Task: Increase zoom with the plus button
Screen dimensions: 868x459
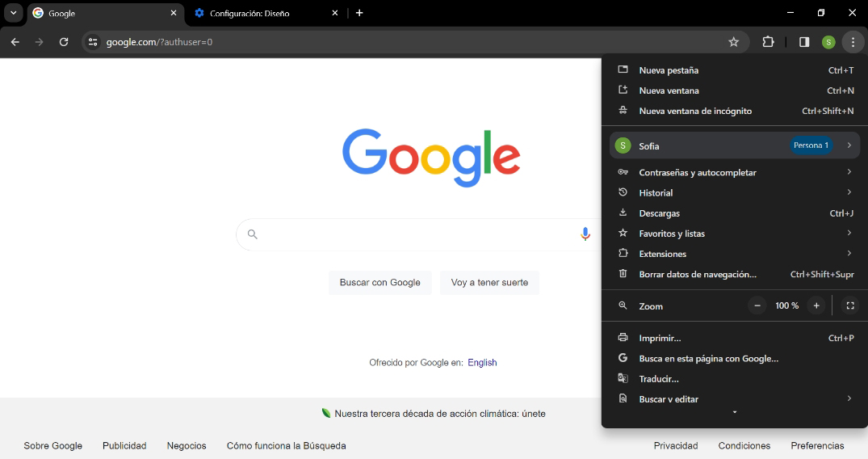Action: click(x=816, y=305)
